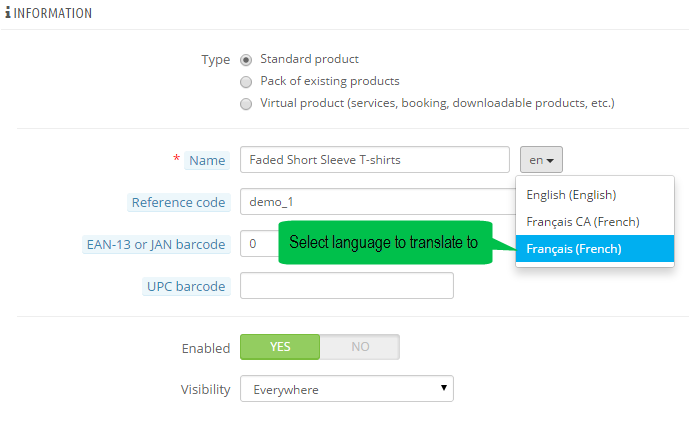Image resolution: width=689 pixels, height=422 pixels.
Task: Select the Standard product radio button
Action: point(246,60)
